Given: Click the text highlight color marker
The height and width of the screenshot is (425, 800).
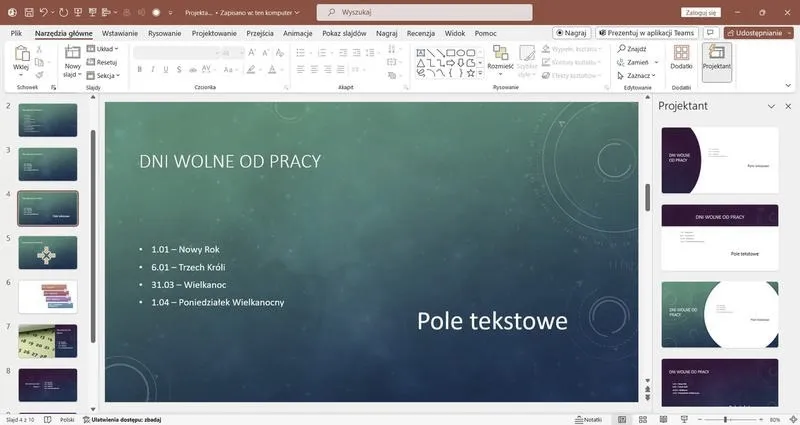Looking at the screenshot, I should (251, 69).
